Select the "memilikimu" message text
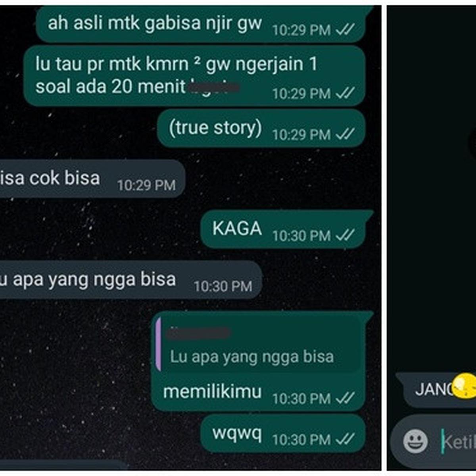Screen dimensions: 476x476 tap(212, 392)
